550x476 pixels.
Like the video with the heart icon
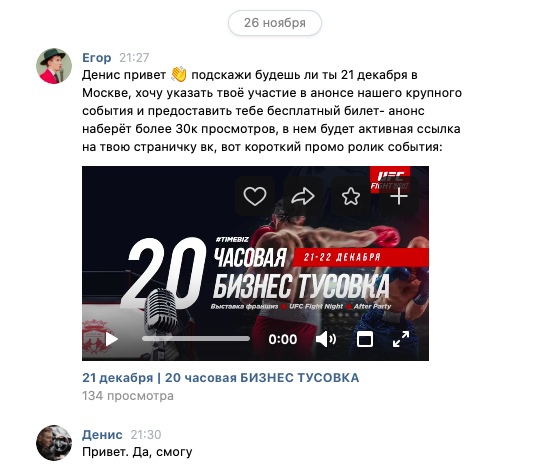pos(255,196)
